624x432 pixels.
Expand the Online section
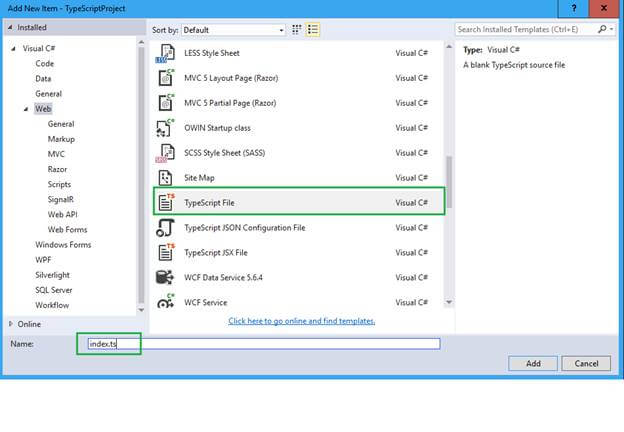tap(11, 324)
